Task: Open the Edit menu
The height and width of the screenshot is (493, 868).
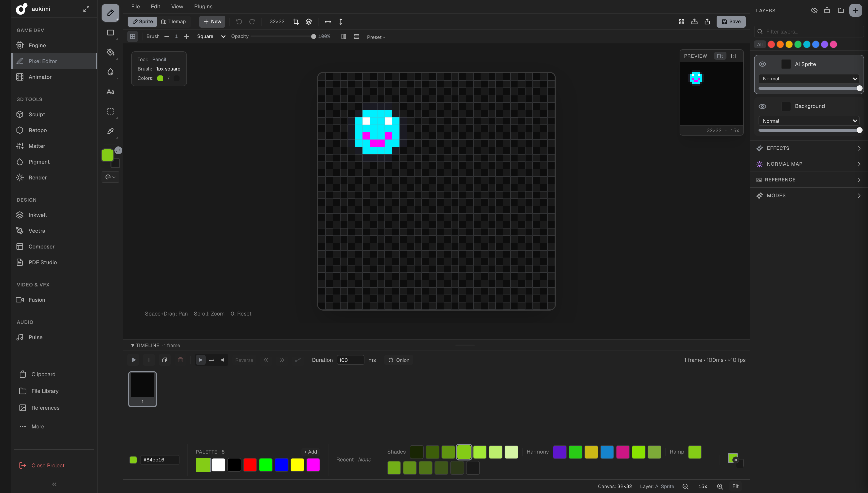Action: point(155,6)
